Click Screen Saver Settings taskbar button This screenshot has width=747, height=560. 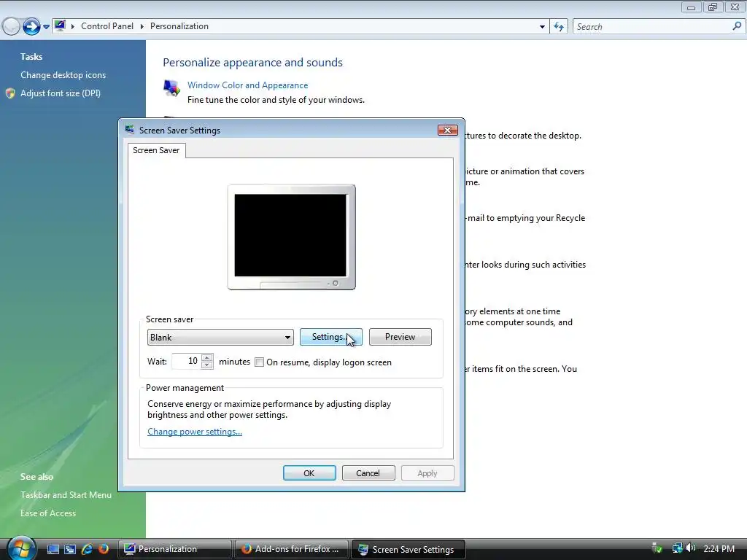click(409, 549)
